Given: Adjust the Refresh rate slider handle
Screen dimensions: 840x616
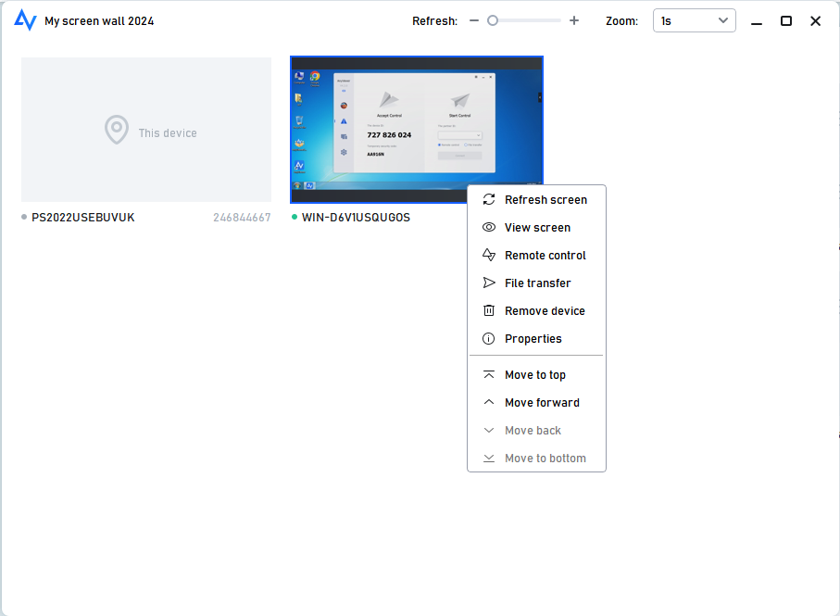Looking at the screenshot, I should tap(492, 19).
